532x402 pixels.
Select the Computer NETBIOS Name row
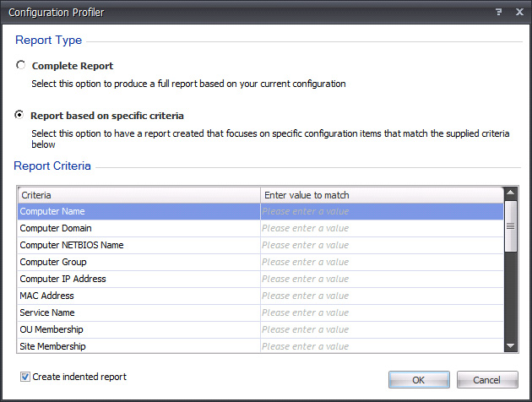pyautogui.click(x=138, y=246)
